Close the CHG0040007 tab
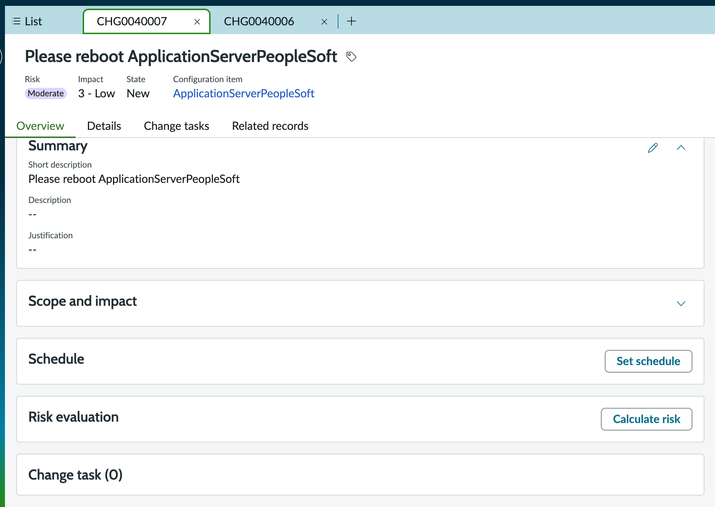This screenshot has width=715, height=507. click(x=197, y=21)
